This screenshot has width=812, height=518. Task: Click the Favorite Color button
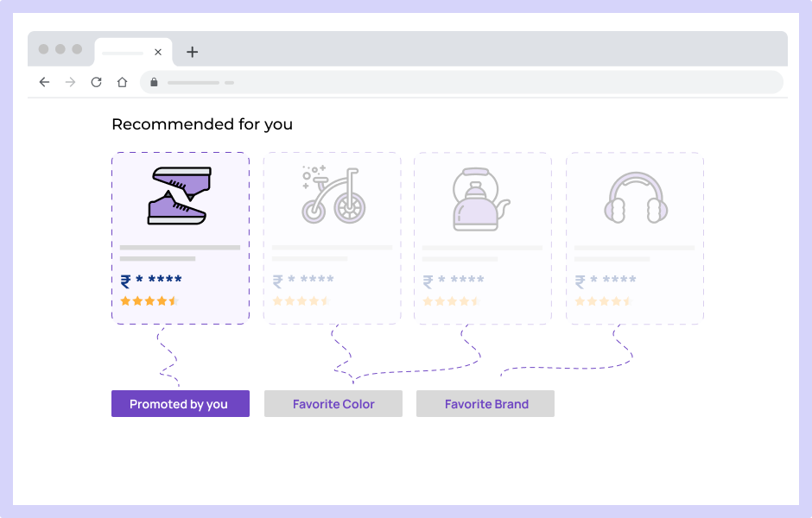(333, 404)
